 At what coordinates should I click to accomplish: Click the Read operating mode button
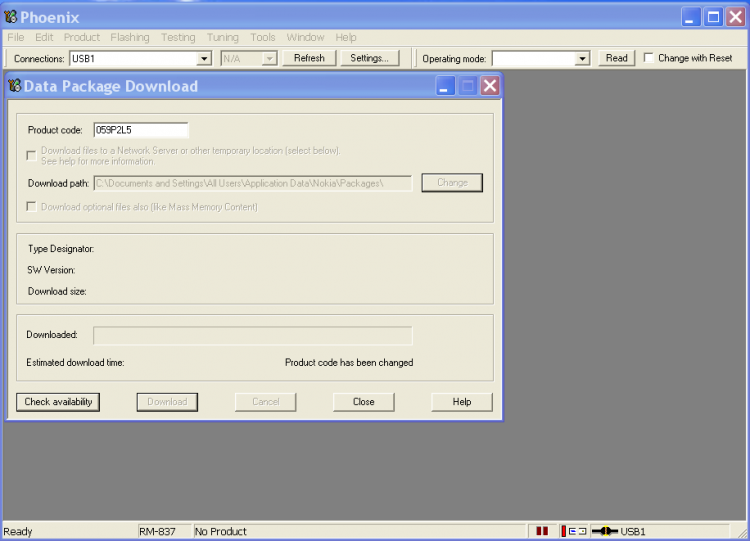617,58
